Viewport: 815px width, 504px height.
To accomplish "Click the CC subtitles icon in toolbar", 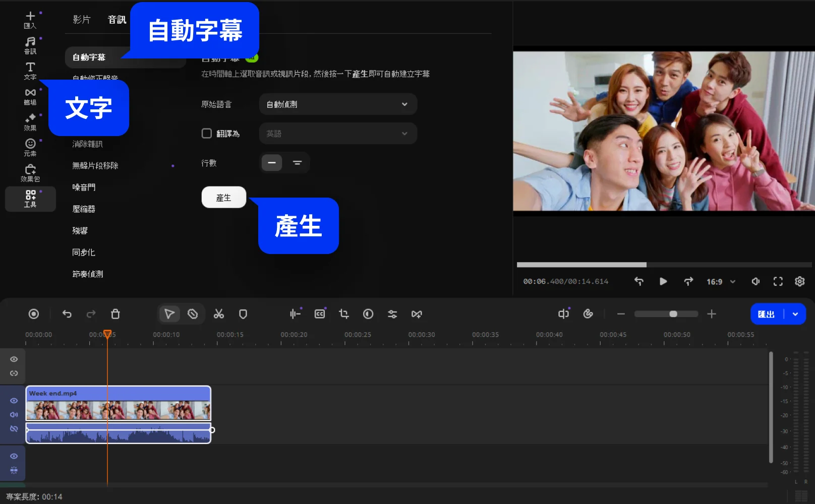I will [x=320, y=314].
